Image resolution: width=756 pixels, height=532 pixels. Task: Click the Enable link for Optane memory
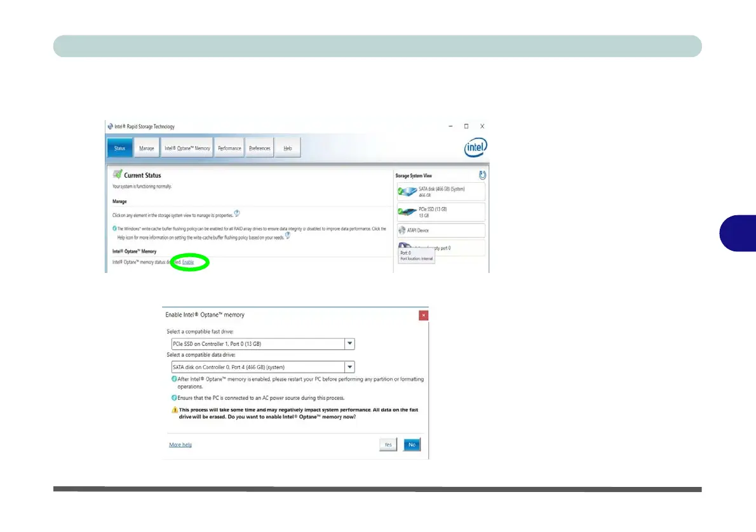(188, 262)
